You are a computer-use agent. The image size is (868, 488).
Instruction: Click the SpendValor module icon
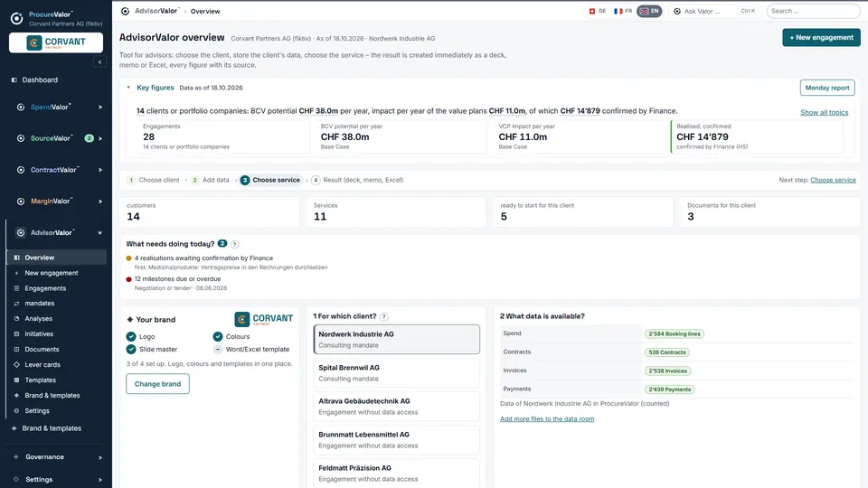(x=21, y=107)
